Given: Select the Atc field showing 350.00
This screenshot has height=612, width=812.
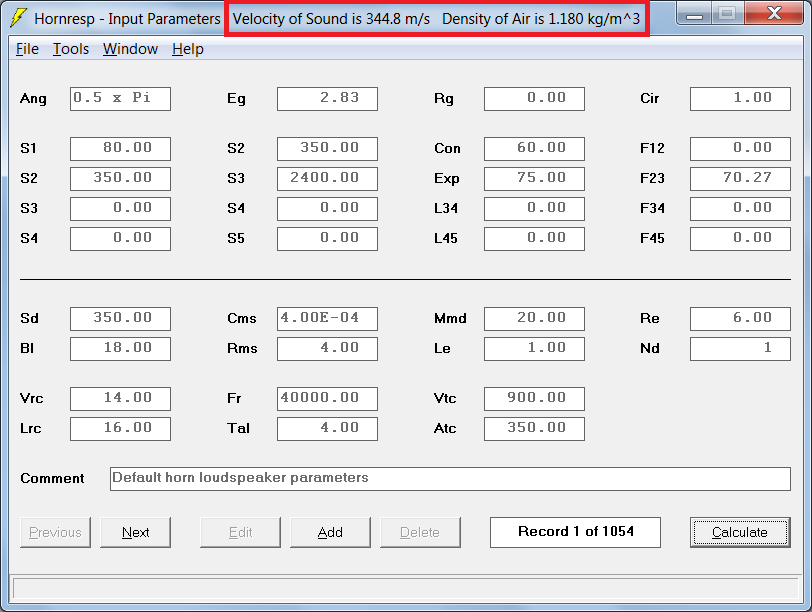Looking at the screenshot, I should click(534, 429).
